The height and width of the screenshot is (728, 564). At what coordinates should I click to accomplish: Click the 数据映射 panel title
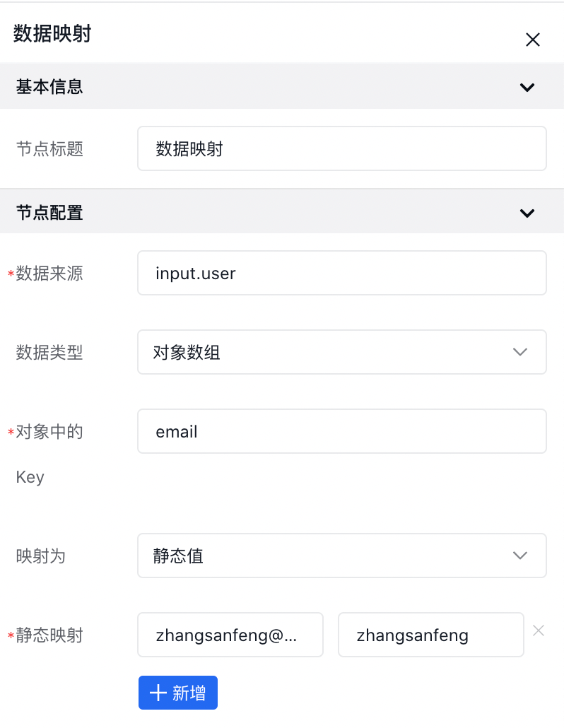(52, 34)
